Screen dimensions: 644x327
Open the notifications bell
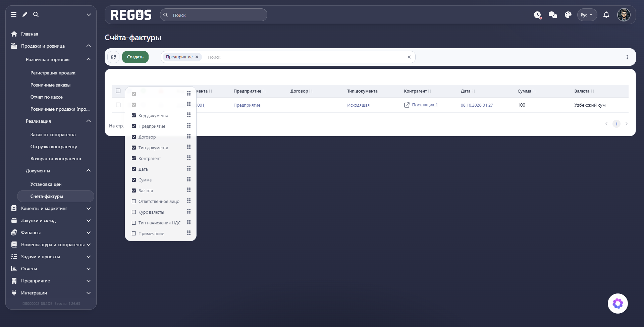click(x=606, y=15)
